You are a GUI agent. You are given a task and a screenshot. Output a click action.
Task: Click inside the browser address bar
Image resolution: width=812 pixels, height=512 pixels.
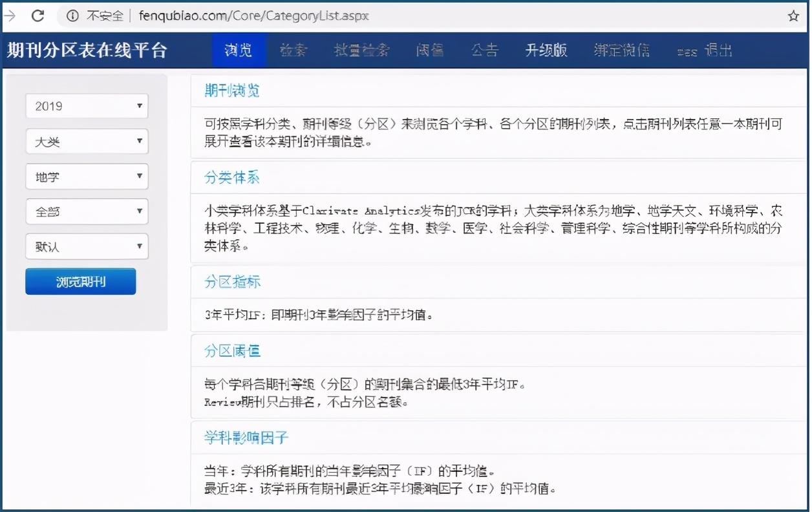click(x=259, y=15)
